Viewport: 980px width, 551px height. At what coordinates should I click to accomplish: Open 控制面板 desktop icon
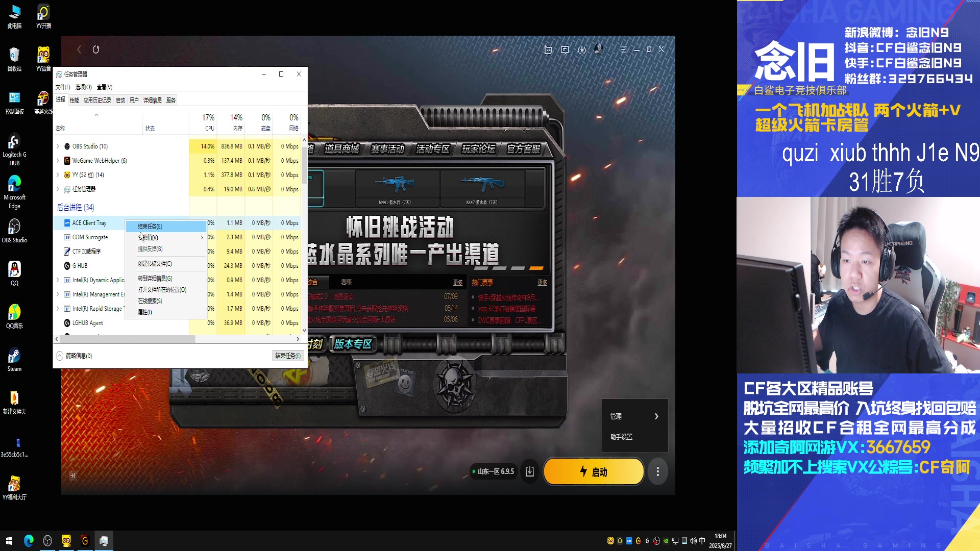[x=14, y=103]
